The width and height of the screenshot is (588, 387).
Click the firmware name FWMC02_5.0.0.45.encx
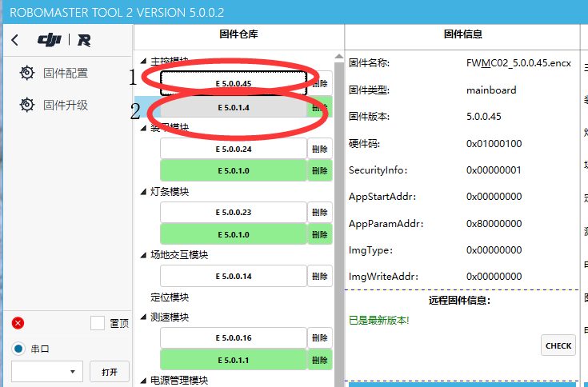tap(518, 63)
